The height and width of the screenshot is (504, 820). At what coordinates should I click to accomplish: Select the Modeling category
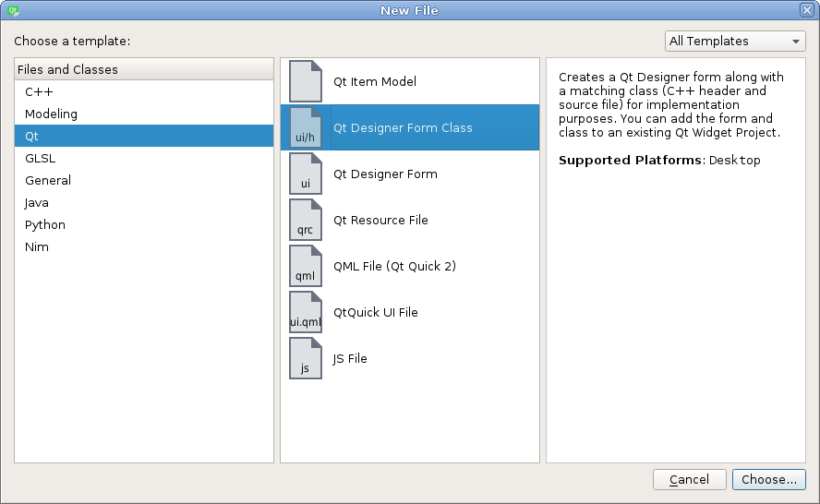[51, 114]
